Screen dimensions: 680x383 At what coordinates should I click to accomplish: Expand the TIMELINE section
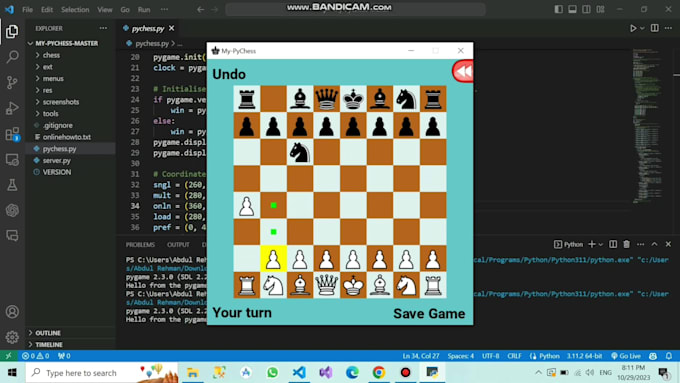point(49,344)
